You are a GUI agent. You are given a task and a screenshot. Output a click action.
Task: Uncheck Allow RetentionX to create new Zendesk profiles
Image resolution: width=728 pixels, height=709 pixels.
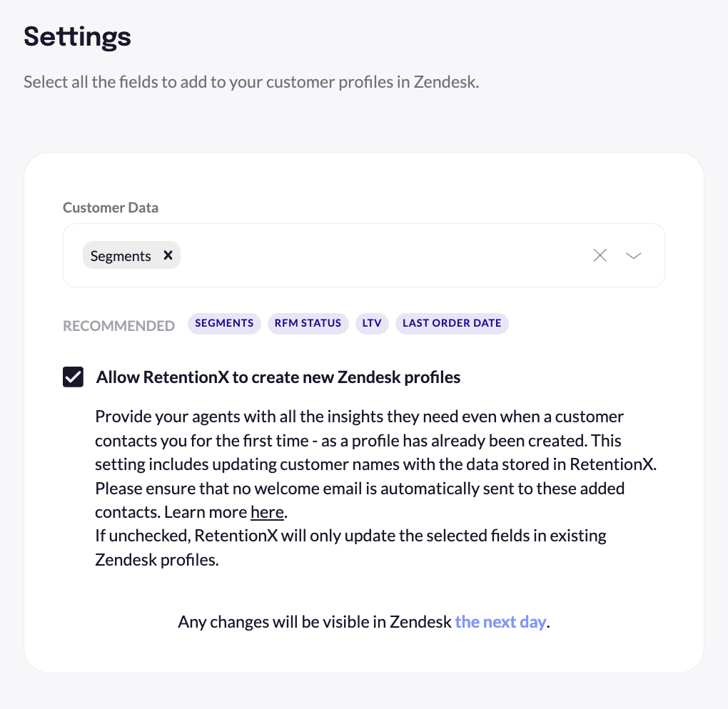pyautogui.click(x=73, y=377)
